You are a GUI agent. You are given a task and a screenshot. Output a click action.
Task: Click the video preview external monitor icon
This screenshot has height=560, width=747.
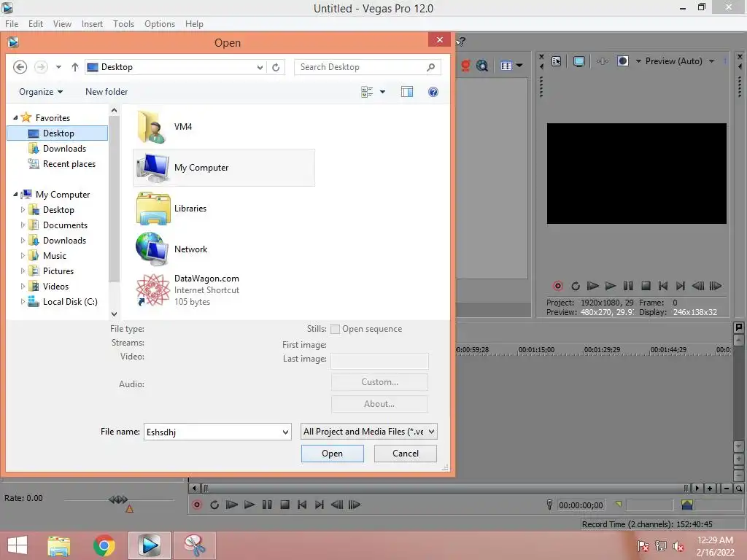click(578, 61)
